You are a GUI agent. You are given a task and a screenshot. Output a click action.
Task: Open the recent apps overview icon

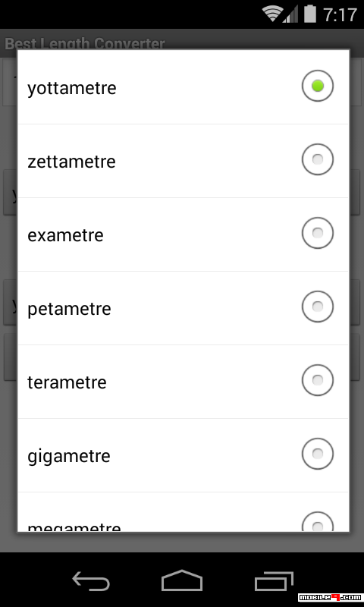(x=274, y=581)
